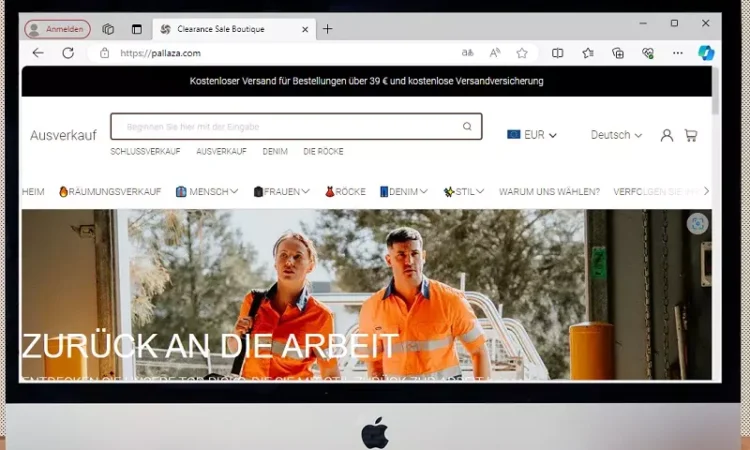Click DIE RÖCKE quick link

(323, 152)
